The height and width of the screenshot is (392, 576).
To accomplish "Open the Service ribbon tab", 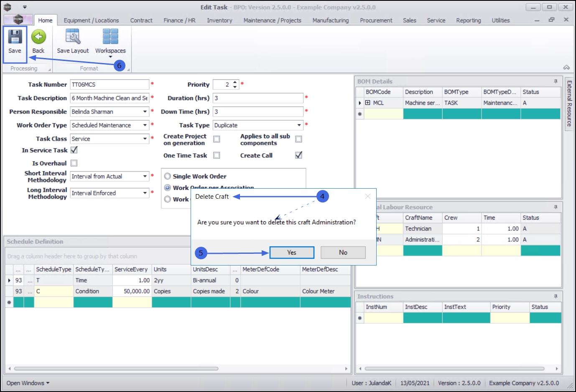I will [x=436, y=20].
